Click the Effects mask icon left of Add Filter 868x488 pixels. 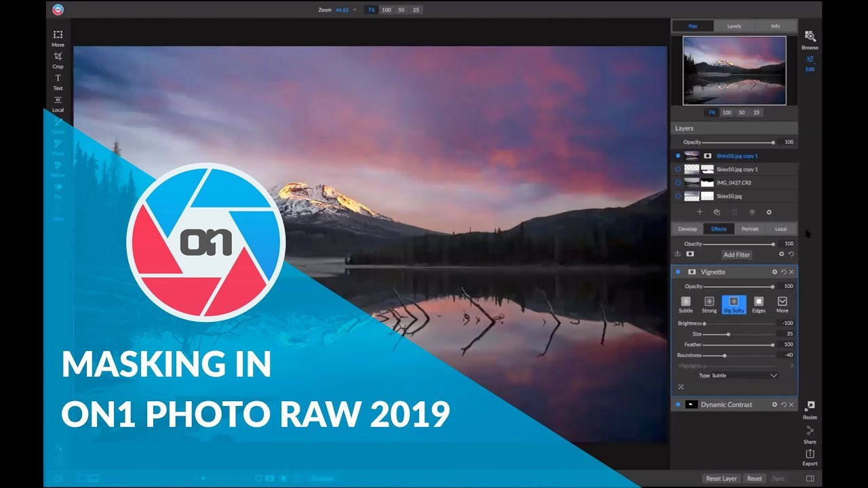[x=690, y=254]
